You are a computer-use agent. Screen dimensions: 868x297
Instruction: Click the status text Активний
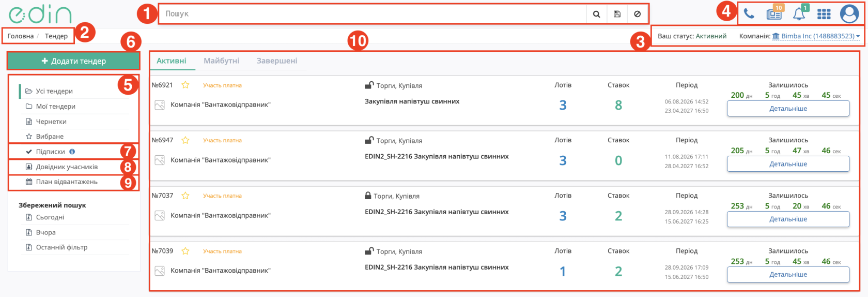[x=711, y=36]
